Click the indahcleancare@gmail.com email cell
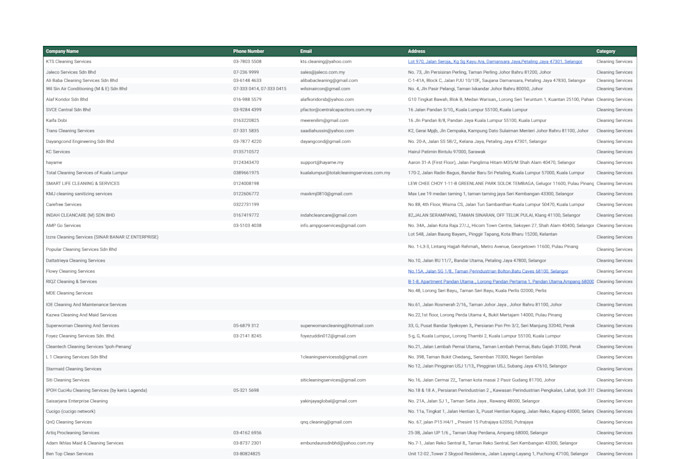The image size is (680, 459). (x=328, y=215)
